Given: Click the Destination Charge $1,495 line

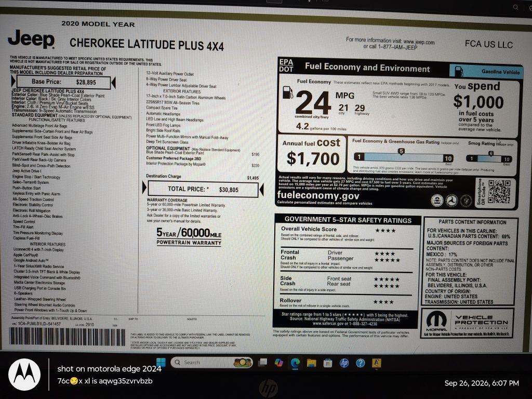Looking at the screenshot, I should click(203, 177).
